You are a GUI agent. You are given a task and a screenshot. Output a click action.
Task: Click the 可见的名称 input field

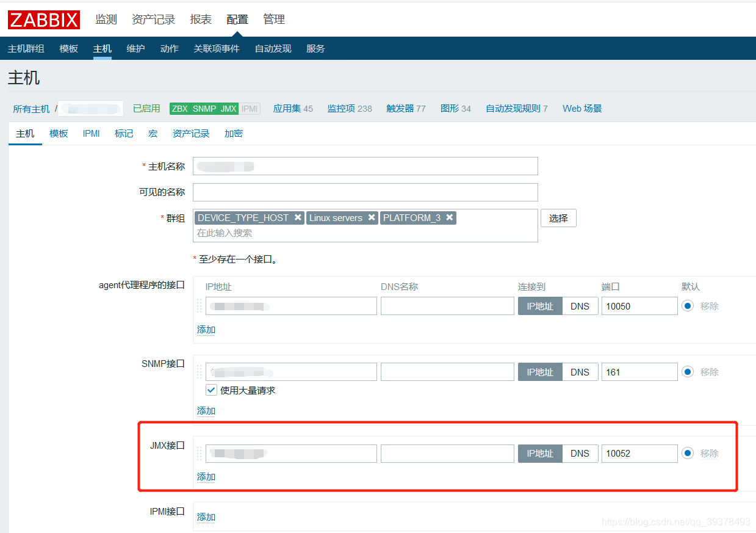[365, 192]
